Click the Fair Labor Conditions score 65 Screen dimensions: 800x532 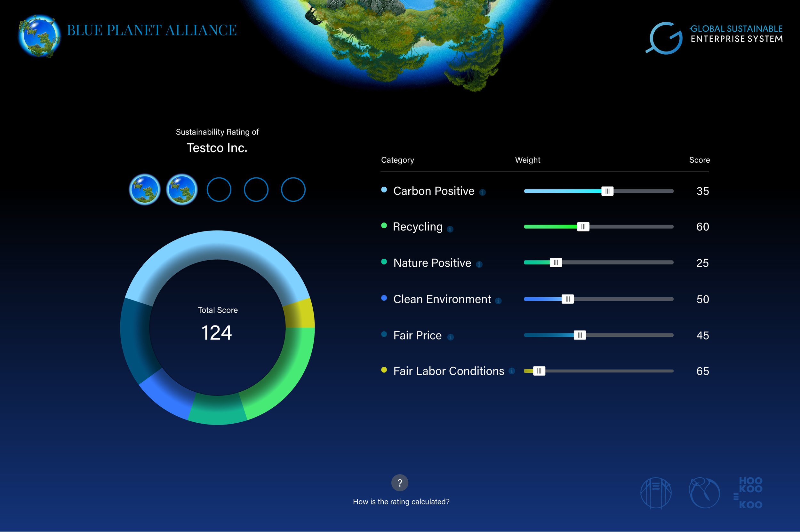702,371
